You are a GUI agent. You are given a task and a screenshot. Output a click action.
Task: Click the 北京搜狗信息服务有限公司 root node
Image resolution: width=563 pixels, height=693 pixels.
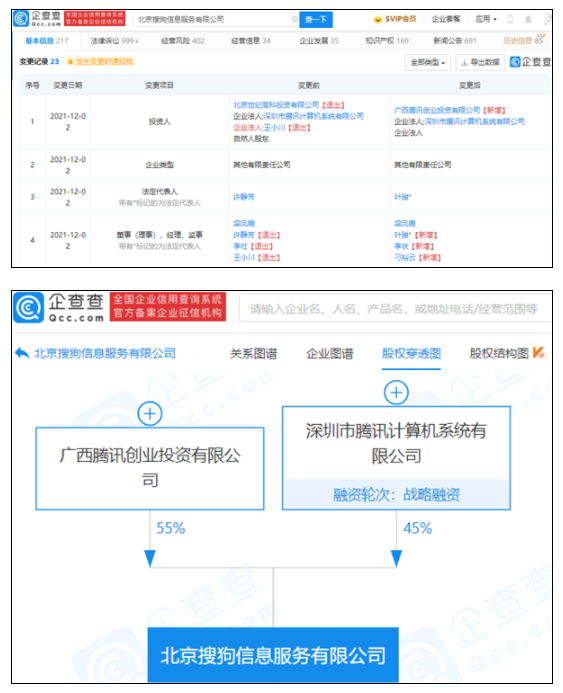tap(273, 655)
